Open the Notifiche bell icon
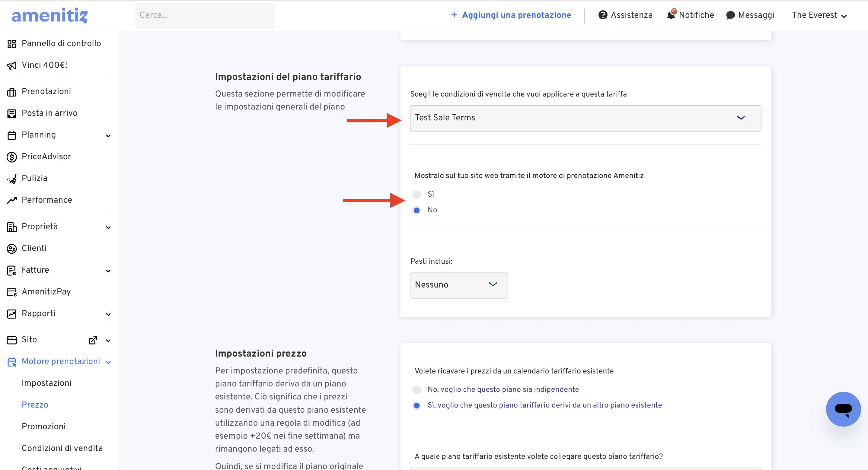The image size is (868, 470). coord(671,15)
